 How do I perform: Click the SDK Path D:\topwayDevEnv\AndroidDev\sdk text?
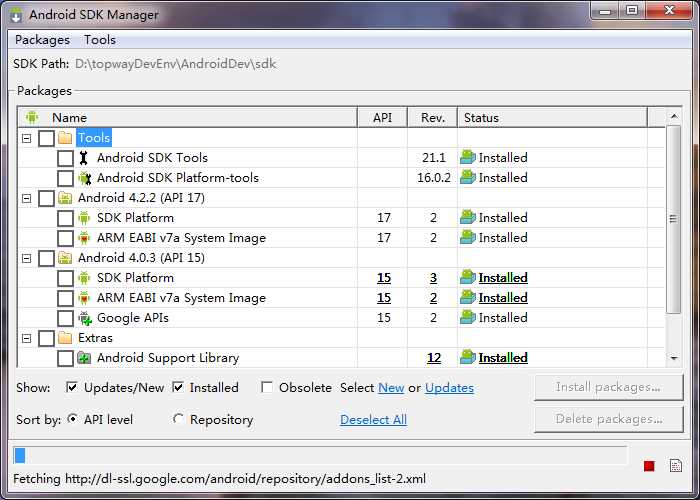(175, 64)
